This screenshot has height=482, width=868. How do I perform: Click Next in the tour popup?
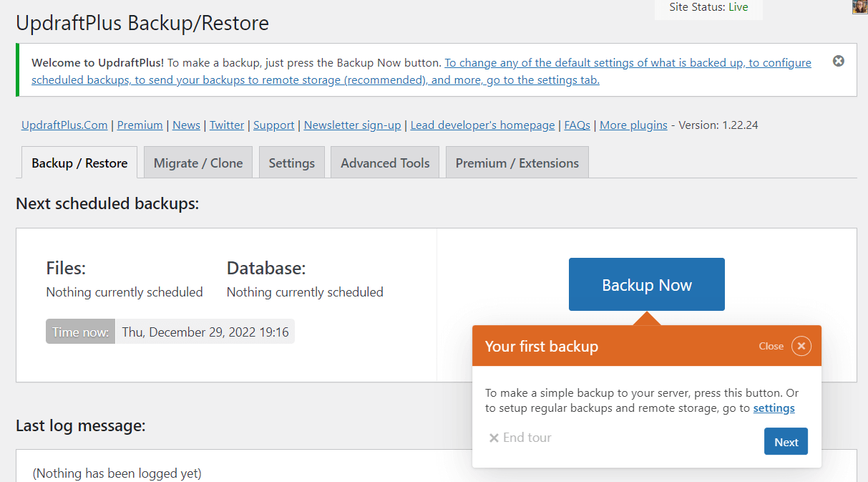click(785, 441)
